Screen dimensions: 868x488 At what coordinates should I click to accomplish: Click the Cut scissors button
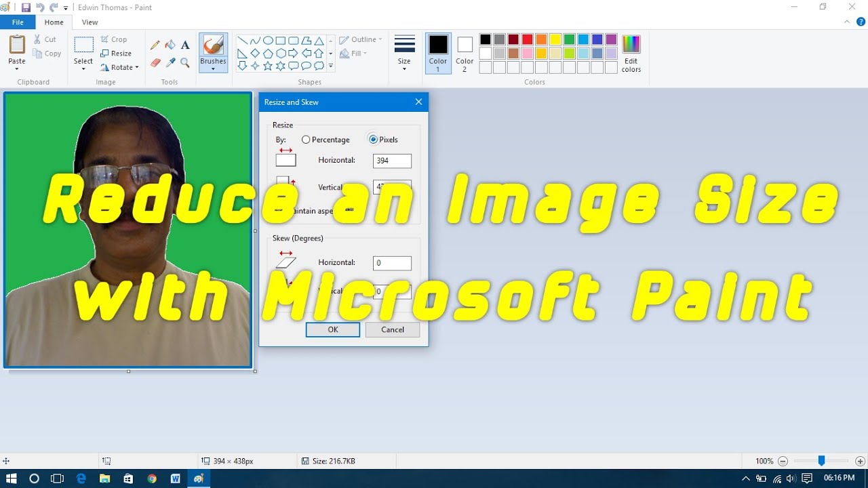pos(45,39)
